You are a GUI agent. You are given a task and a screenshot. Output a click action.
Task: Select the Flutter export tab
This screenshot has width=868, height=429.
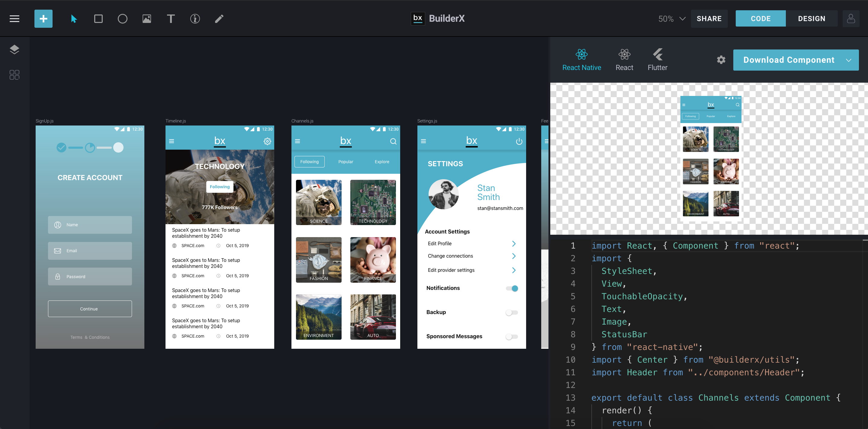click(x=657, y=60)
